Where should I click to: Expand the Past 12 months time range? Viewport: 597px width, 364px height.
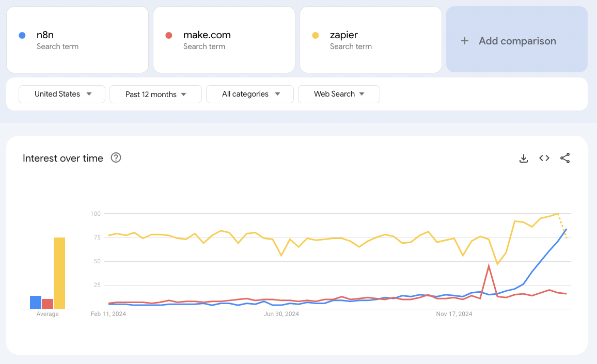pyautogui.click(x=155, y=94)
